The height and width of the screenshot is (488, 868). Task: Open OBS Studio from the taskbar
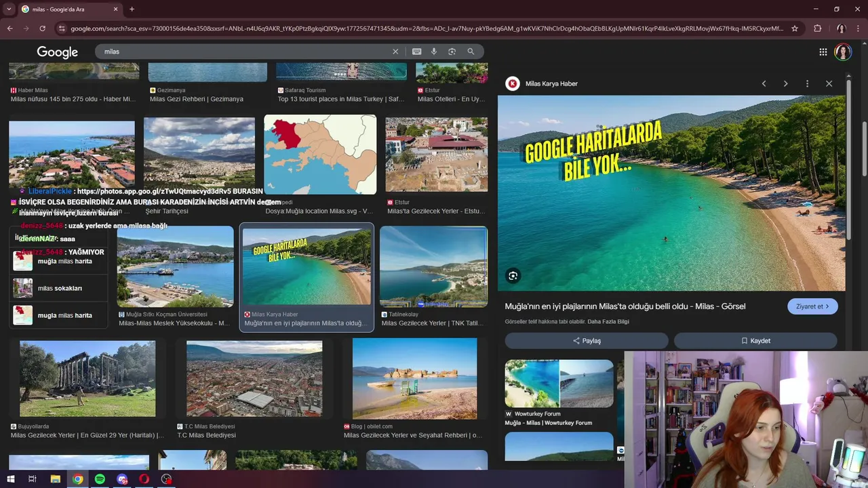[x=167, y=479]
